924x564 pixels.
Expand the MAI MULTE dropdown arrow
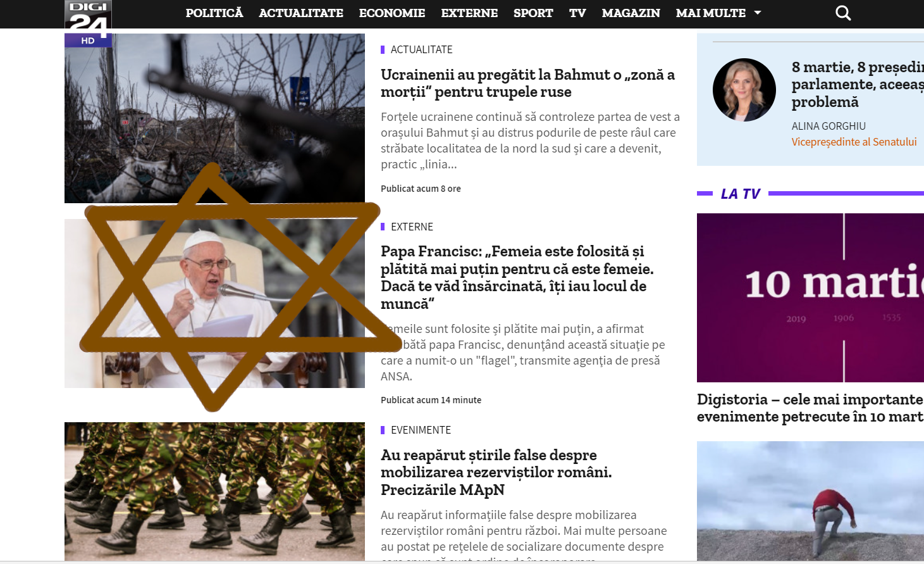[x=758, y=13]
